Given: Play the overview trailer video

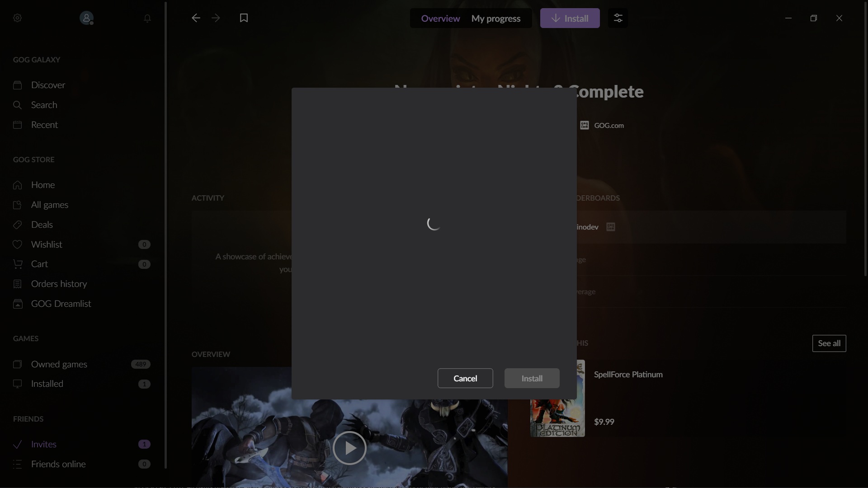Looking at the screenshot, I should tap(349, 448).
